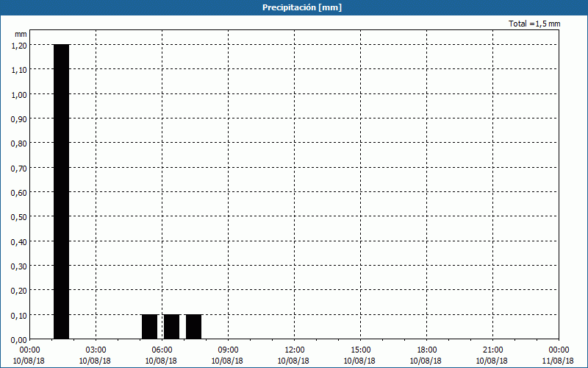Select the 0,10 mm bar just after 06:00
This screenshot has height=368, width=588.
[172, 327]
